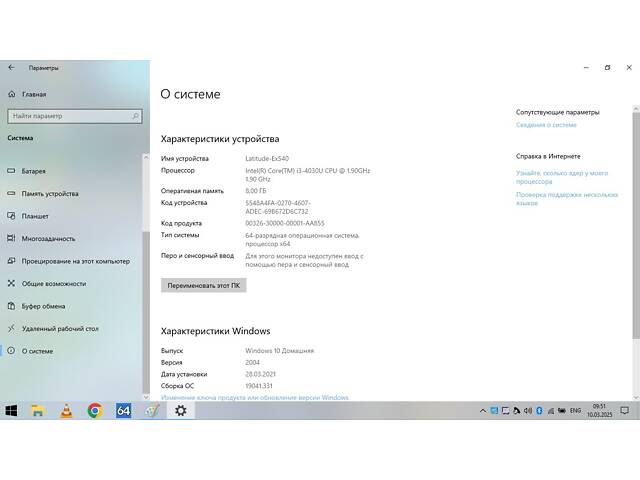The height and width of the screenshot is (480, 640).
Task: Click the search magnifier icon
Action: point(136,116)
